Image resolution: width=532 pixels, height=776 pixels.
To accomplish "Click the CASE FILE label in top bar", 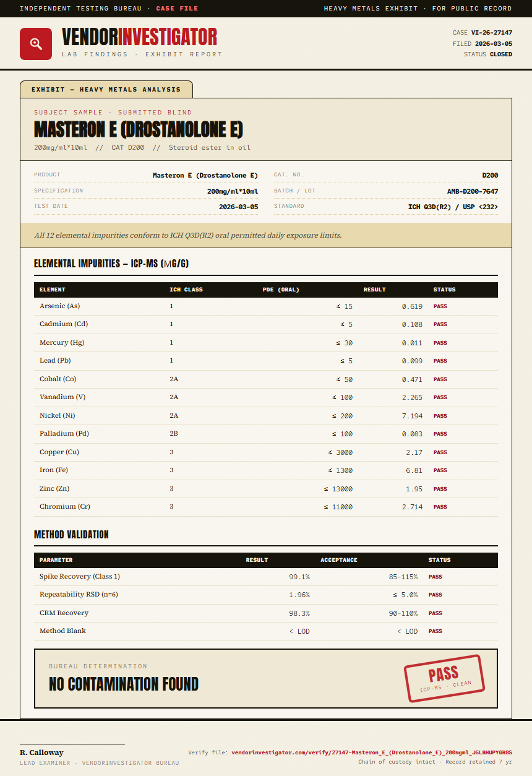I will 178,9.
